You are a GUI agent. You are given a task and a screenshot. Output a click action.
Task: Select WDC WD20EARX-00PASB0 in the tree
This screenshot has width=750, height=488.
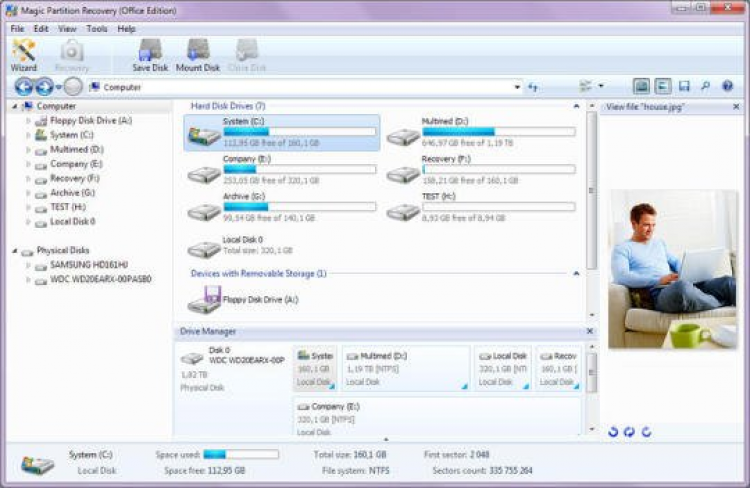(100, 279)
